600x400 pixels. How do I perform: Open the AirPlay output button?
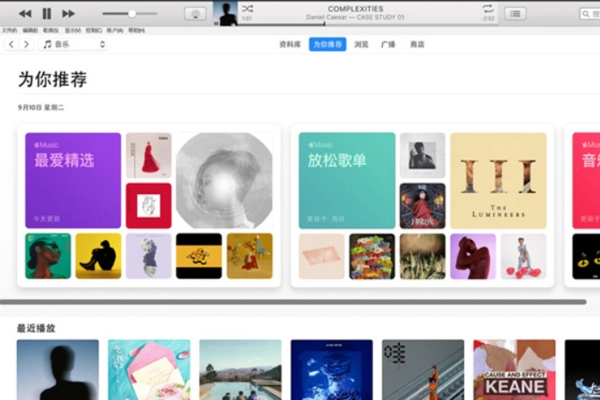pyautogui.click(x=196, y=13)
